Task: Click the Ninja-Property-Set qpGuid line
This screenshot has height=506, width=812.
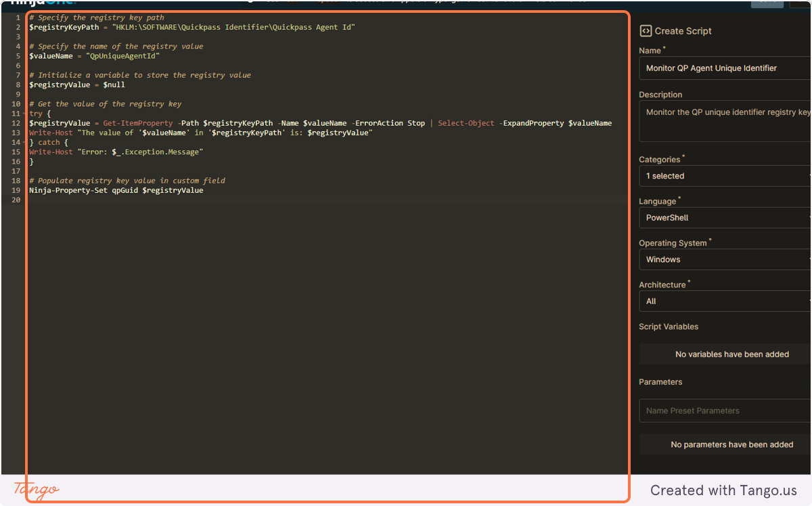Action: 116,191
